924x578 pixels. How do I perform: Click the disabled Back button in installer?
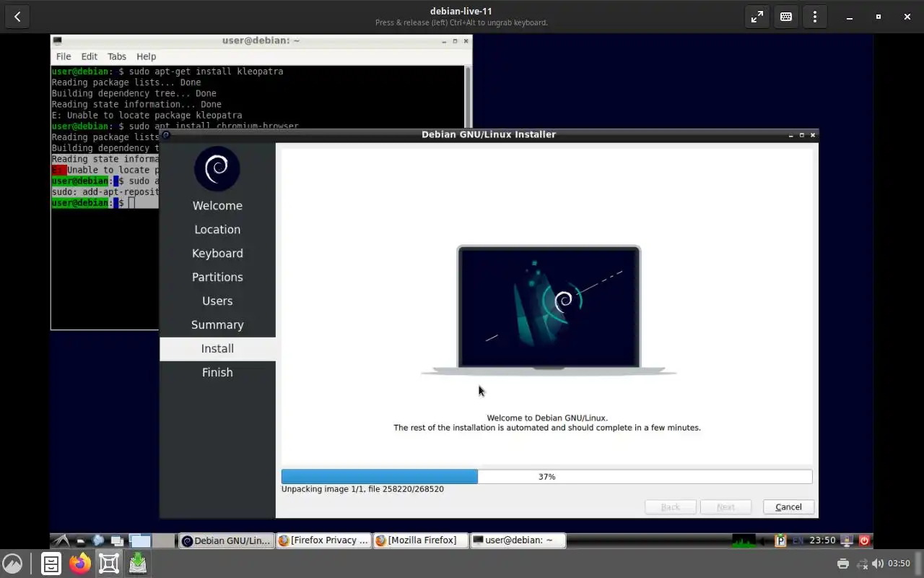coord(671,507)
